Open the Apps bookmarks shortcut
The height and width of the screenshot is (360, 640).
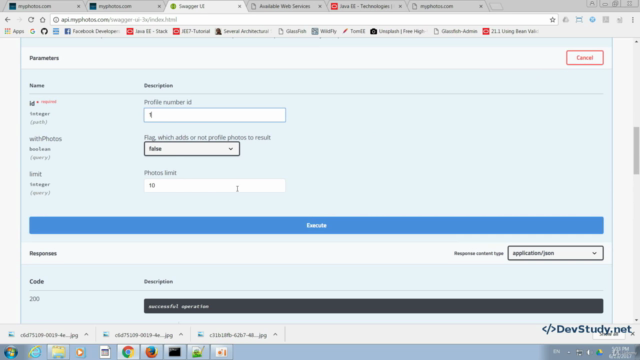[x=14, y=31]
